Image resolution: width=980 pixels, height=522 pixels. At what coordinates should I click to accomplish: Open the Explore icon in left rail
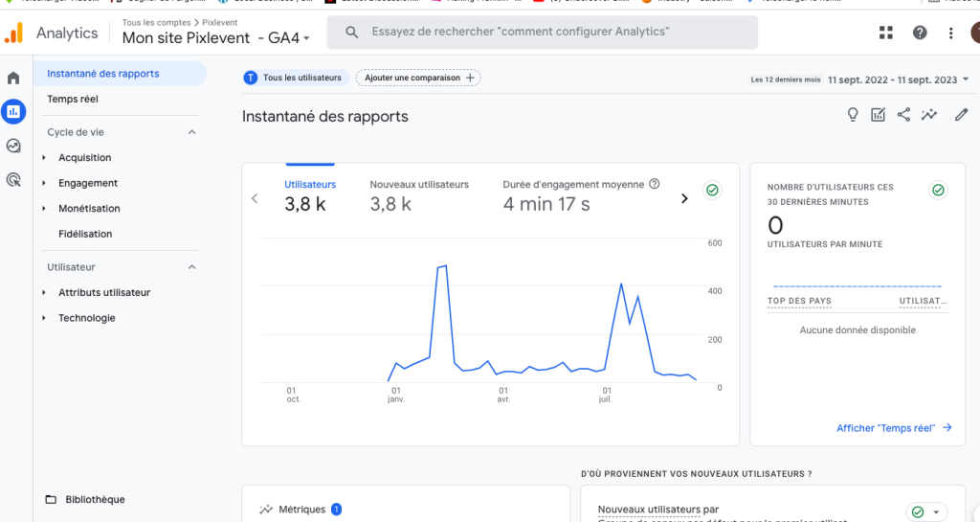13,146
